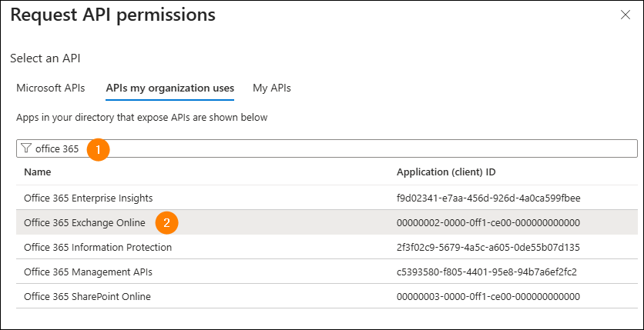Viewport: 644px width, 330px height.
Task: Click the filter funnel icon in search box
Action: pyautogui.click(x=26, y=148)
